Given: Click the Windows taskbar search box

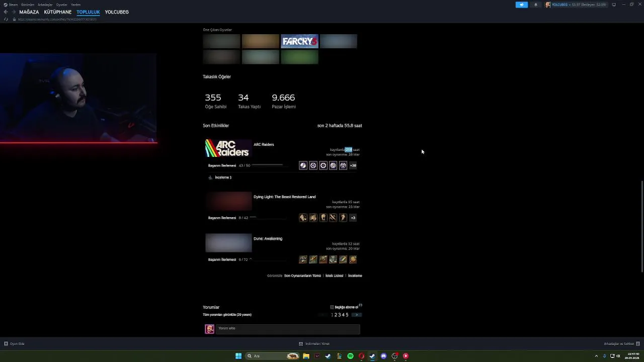Looking at the screenshot, I should pos(272,356).
